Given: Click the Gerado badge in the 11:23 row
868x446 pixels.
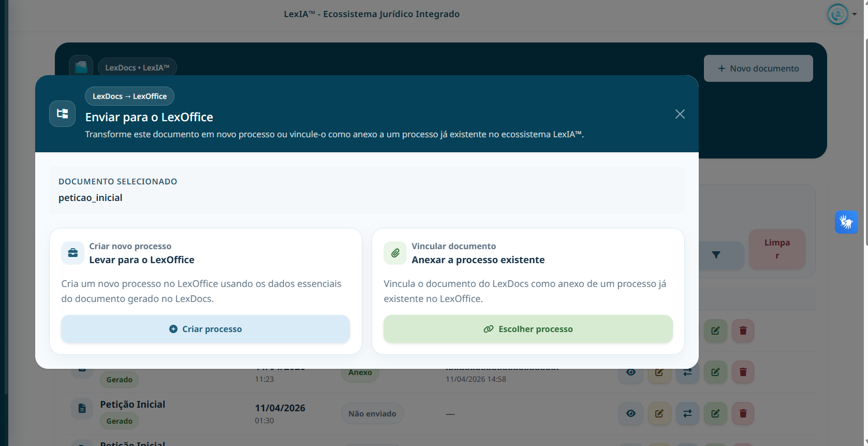Looking at the screenshot, I should pos(119,380).
